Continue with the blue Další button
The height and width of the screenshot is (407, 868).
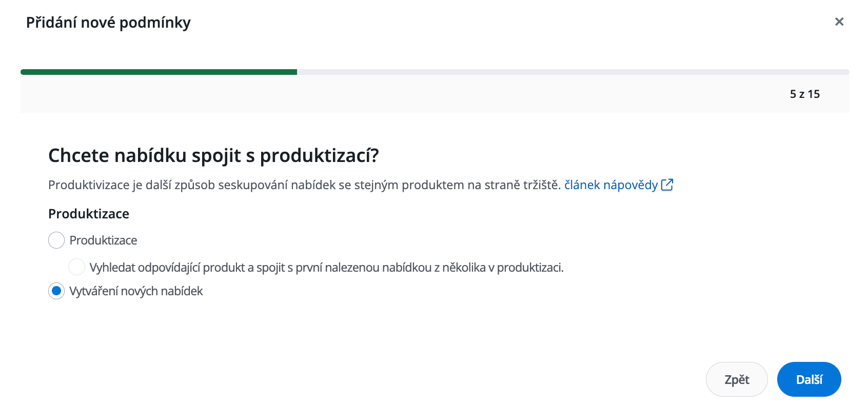[809, 379]
